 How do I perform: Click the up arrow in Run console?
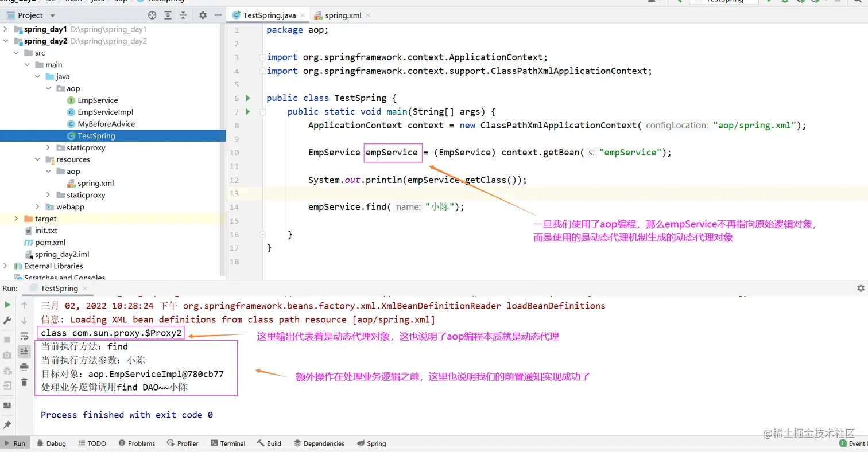[24, 305]
